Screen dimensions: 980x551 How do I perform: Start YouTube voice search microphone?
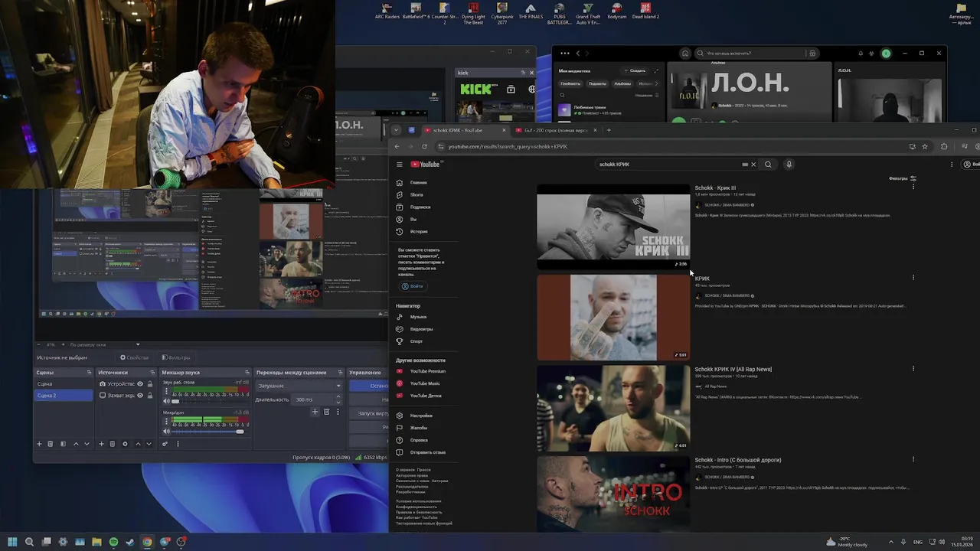coord(789,165)
